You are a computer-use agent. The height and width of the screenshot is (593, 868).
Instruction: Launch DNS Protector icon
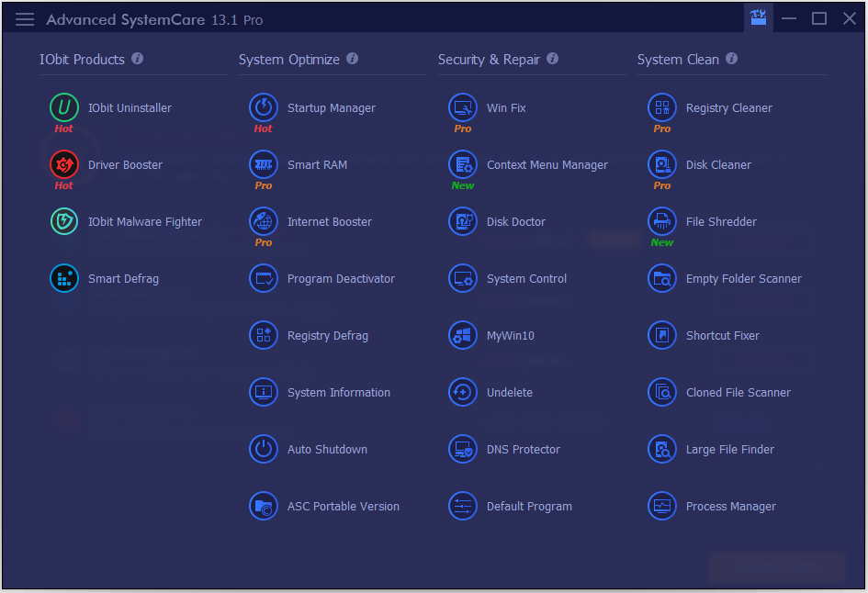tap(463, 449)
